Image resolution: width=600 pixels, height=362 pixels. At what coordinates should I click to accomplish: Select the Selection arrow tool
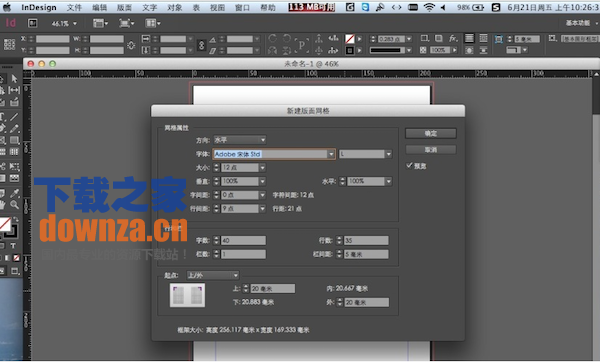click(15, 78)
